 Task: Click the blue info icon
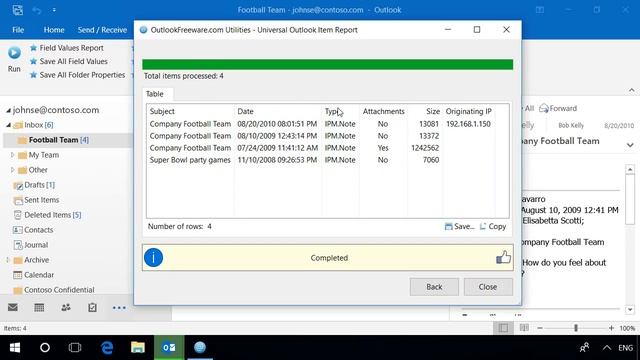153,258
